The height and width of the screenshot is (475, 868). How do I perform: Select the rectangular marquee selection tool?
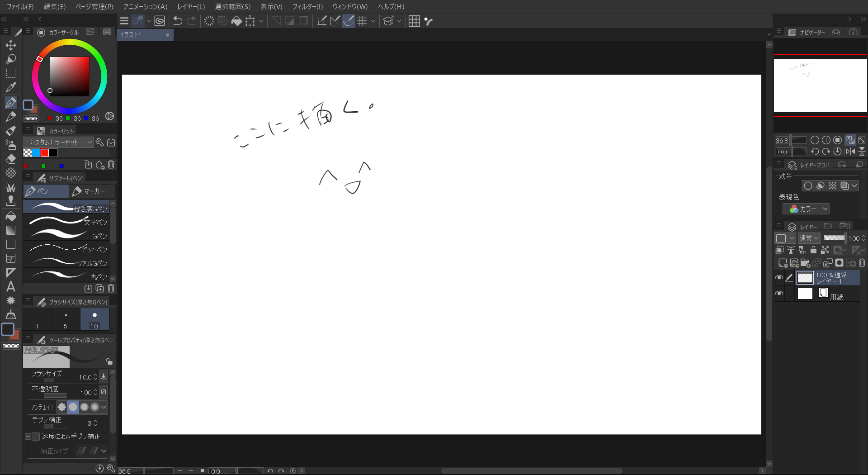pyautogui.click(x=11, y=73)
